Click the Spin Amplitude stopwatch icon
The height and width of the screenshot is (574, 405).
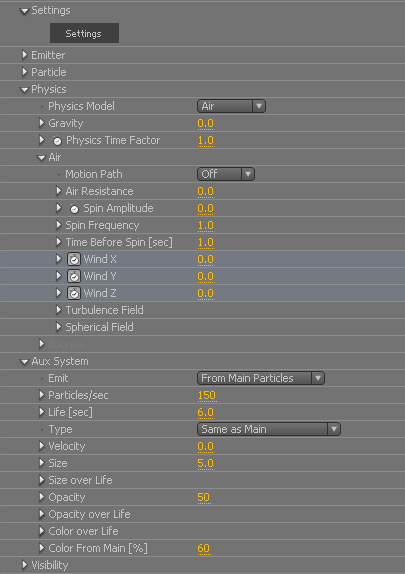(x=74, y=209)
